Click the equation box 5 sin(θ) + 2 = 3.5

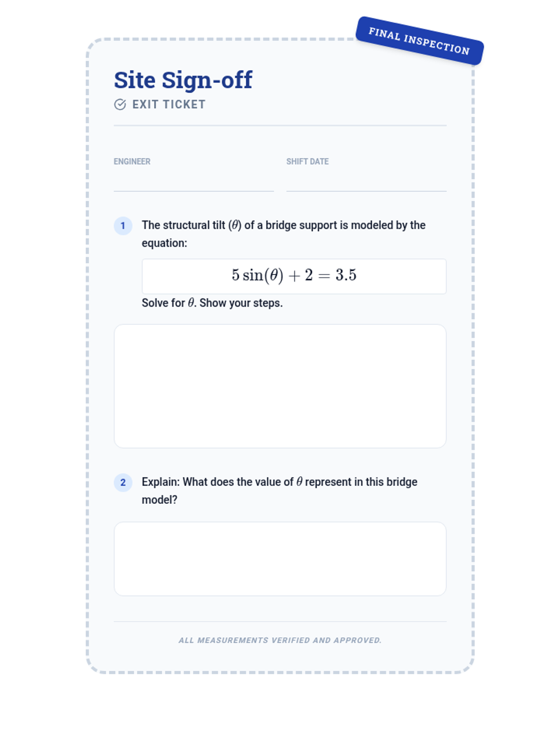294,276
